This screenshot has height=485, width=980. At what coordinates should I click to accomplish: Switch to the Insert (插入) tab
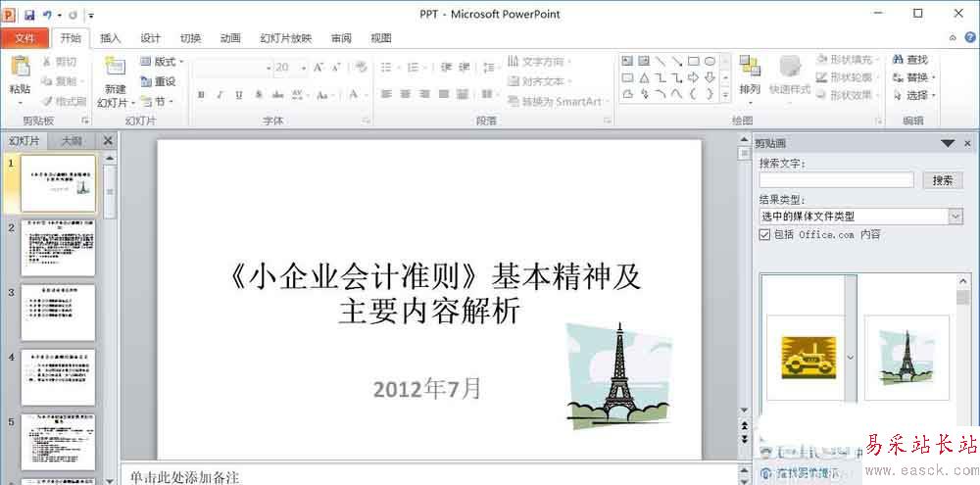[x=111, y=38]
